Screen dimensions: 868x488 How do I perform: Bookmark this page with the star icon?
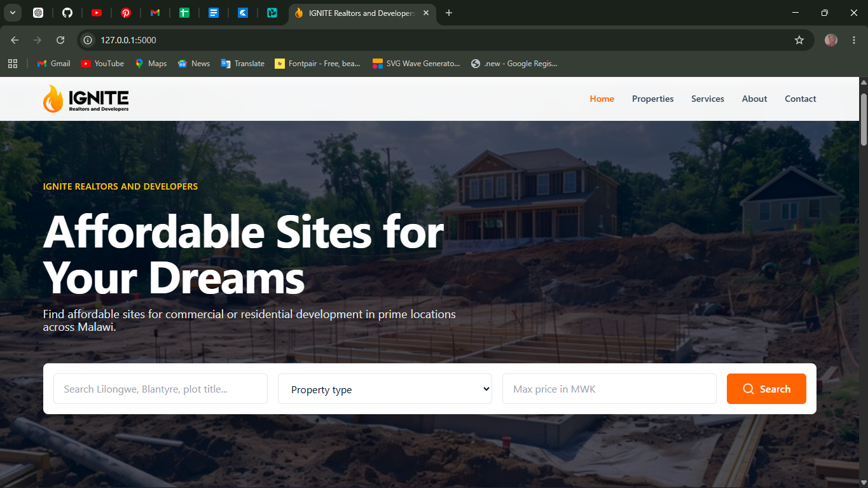[x=799, y=40]
